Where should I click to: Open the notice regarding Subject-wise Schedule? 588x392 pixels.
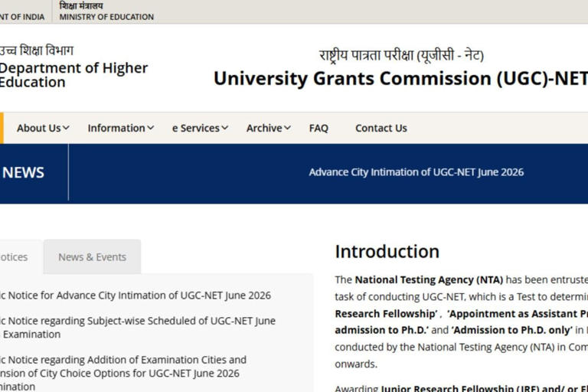pyautogui.click(x=138, y=328)
